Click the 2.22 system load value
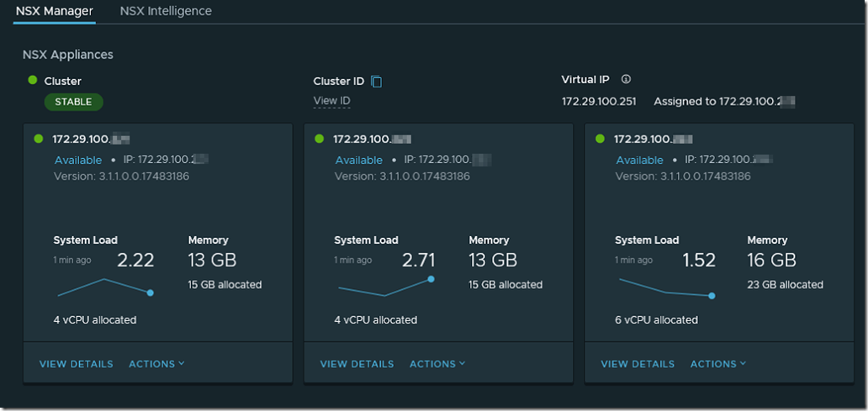The width and height of the screenshot is (868, 411). coord(135,260)
